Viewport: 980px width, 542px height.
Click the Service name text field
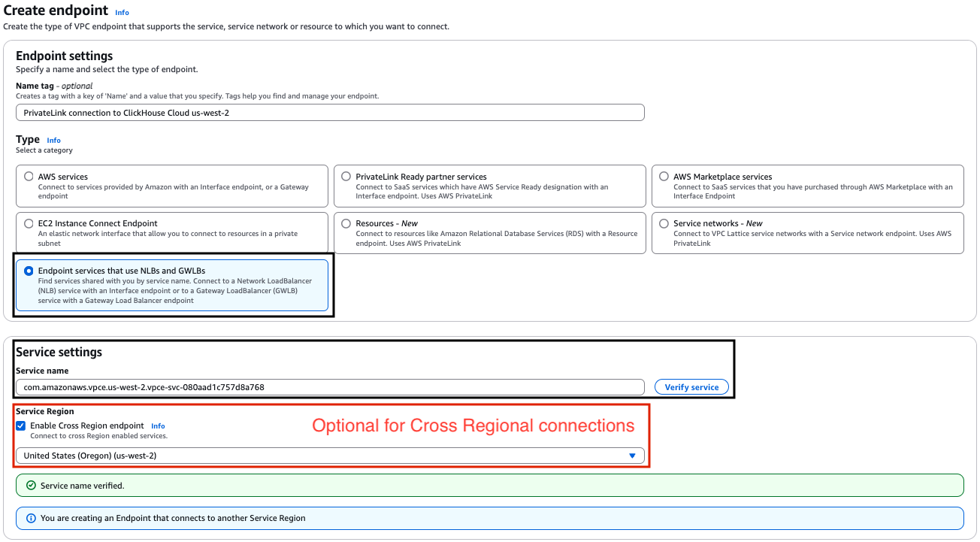pos(331,386)
